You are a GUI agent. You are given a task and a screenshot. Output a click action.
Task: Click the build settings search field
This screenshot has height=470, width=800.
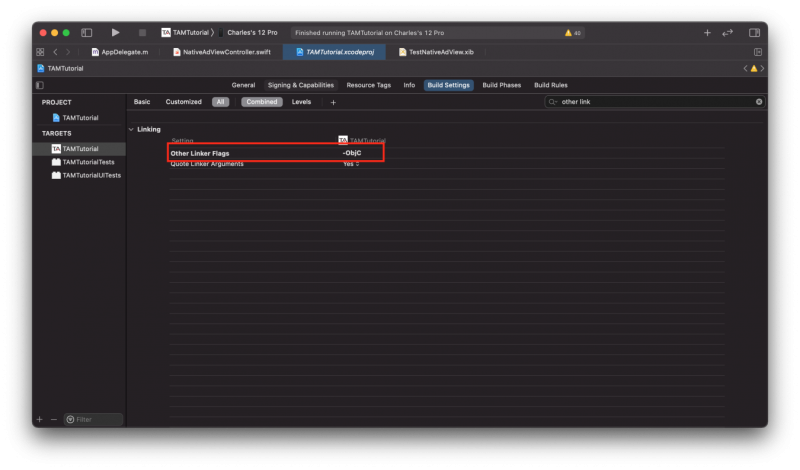(655, 102)
